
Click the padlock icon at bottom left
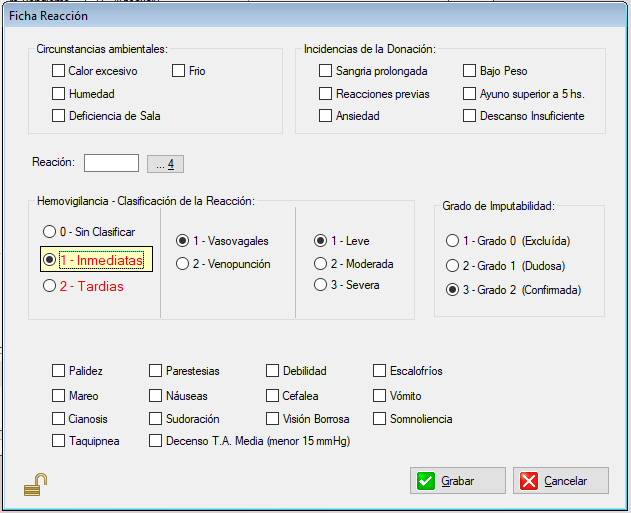[36, 485]
